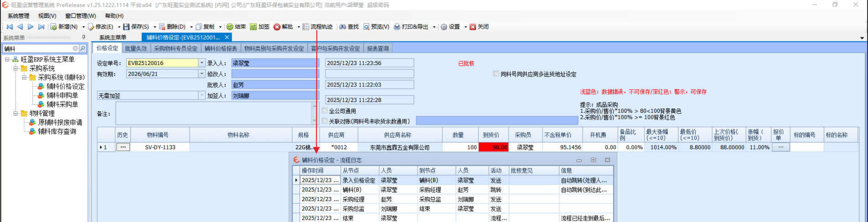Close the 流程日志 dialog
Viewport: 868px width, 222px height.
(607, 160)
